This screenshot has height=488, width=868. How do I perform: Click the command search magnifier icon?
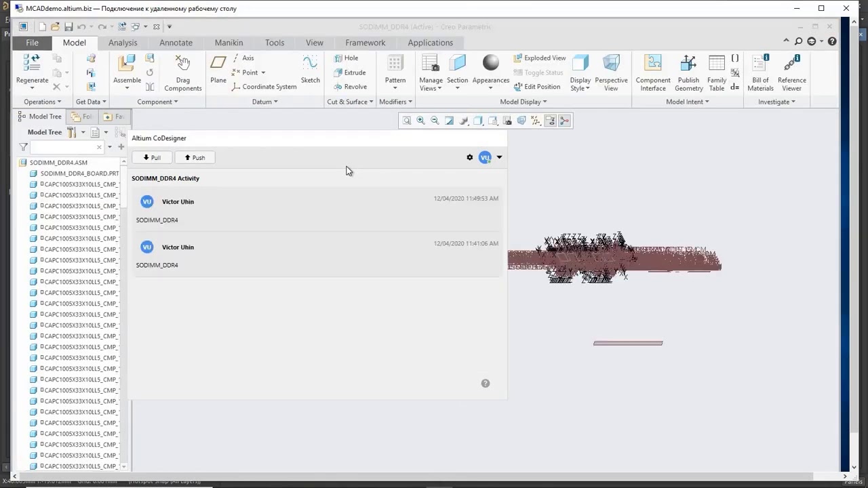pos(798,41)
